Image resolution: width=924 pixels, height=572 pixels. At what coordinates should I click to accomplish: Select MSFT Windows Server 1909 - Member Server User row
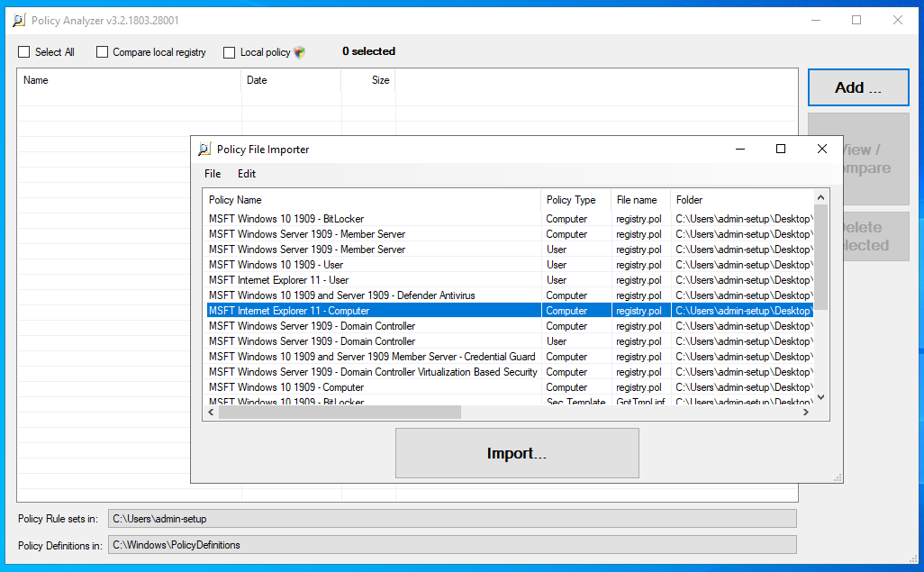510,250
